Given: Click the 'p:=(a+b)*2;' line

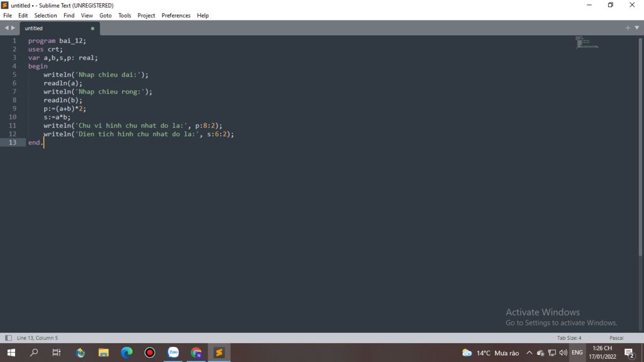Looking at the screenshot, I should coord(65,109).
